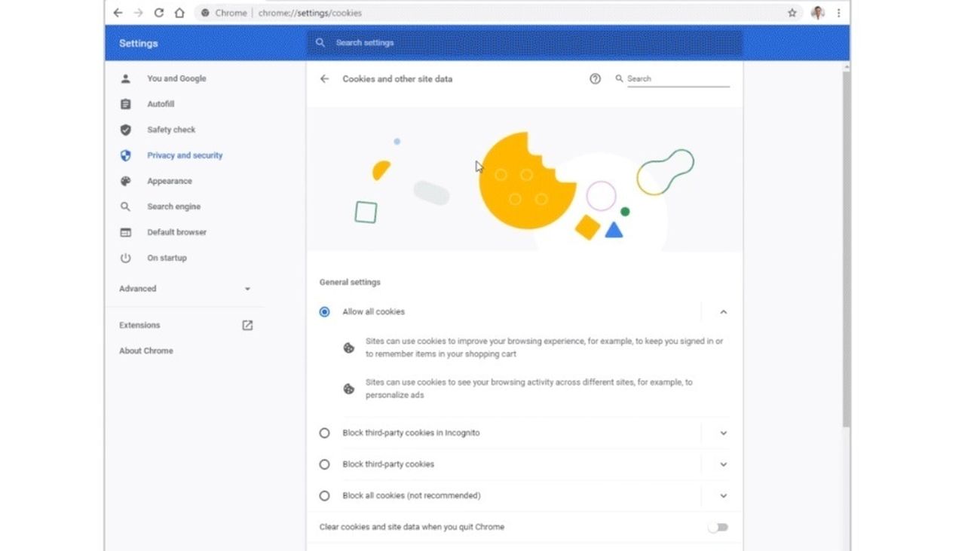Click the Search engine magnifier icon

click(125, 207)
